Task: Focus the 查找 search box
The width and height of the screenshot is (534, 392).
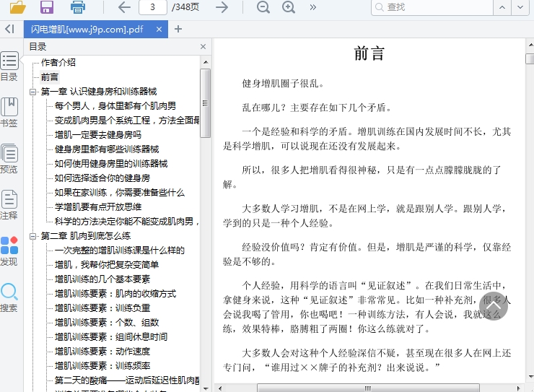Action: 432,7
